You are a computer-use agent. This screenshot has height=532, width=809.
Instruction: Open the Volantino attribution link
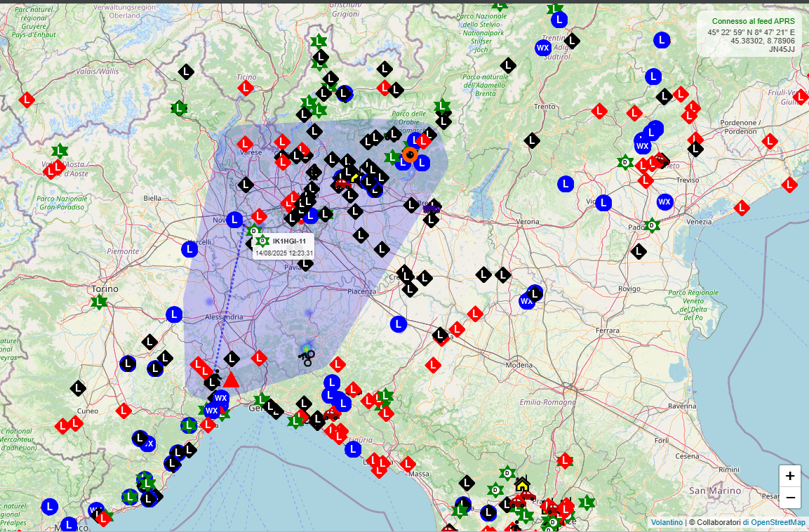click(667, 522)
